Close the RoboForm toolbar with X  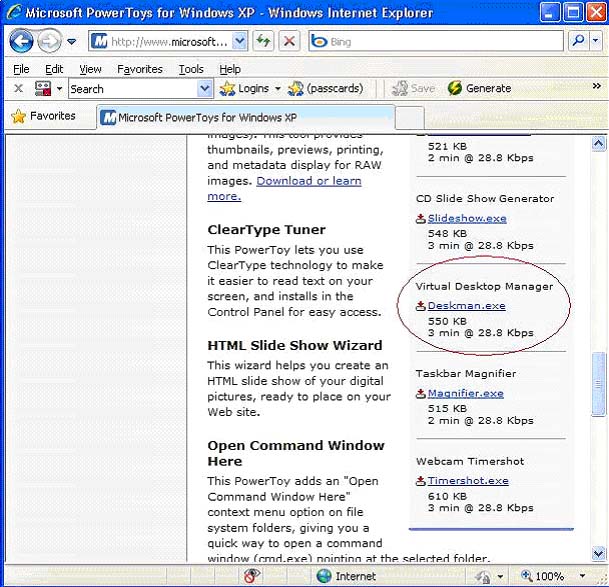pos(18,88)
